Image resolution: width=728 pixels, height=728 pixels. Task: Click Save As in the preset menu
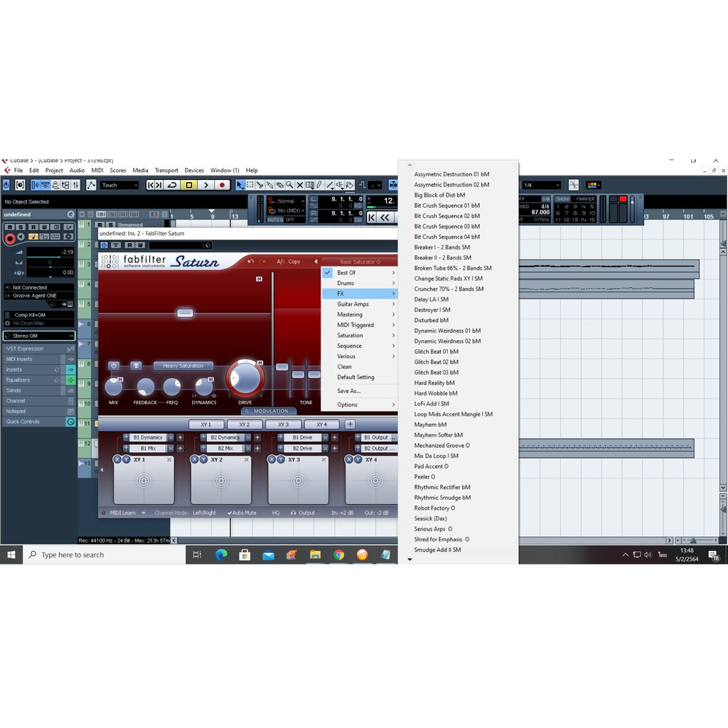[x=348, y=391]
